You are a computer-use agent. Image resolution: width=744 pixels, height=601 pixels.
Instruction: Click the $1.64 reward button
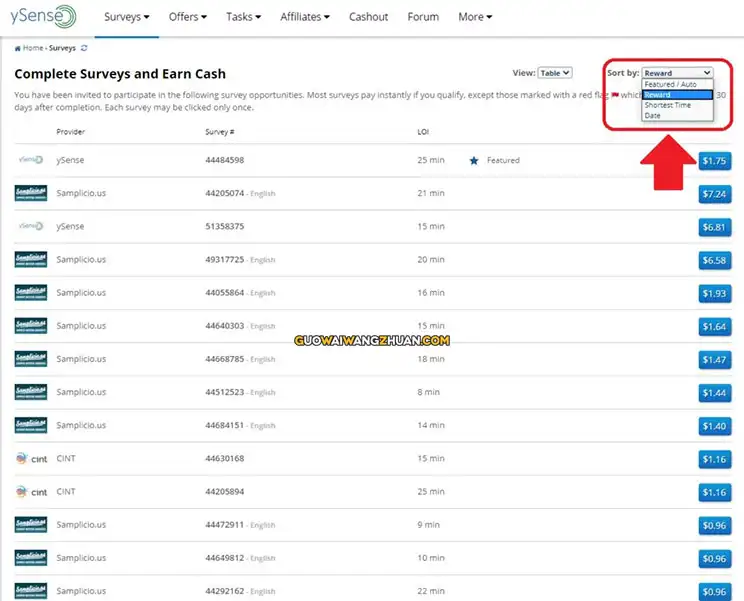click(x=715, y=327)
